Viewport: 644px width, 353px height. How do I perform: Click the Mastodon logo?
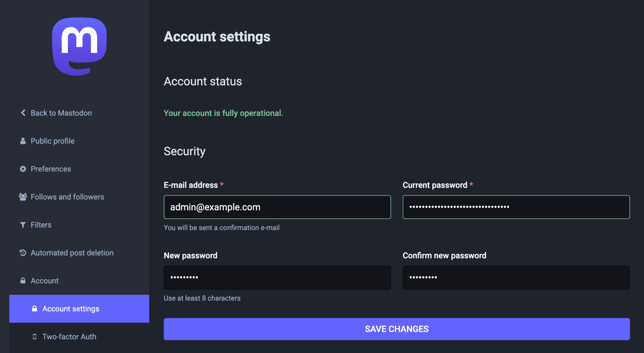pyautogui.click(x=79, y=46)
